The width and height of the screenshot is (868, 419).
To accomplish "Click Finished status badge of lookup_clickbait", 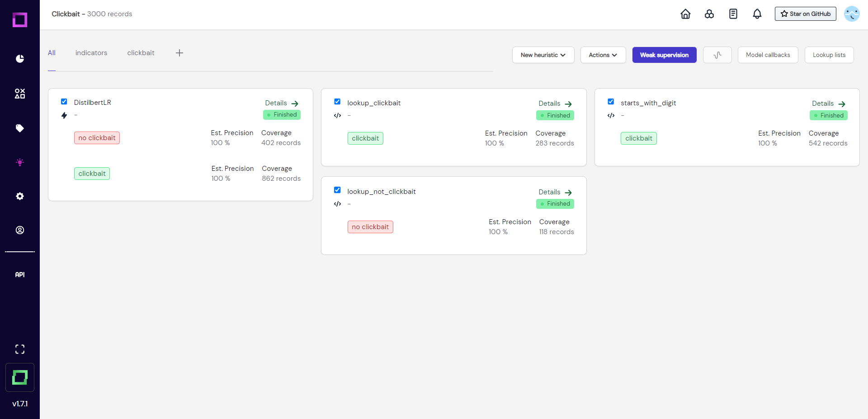I will tap(555, 116).
